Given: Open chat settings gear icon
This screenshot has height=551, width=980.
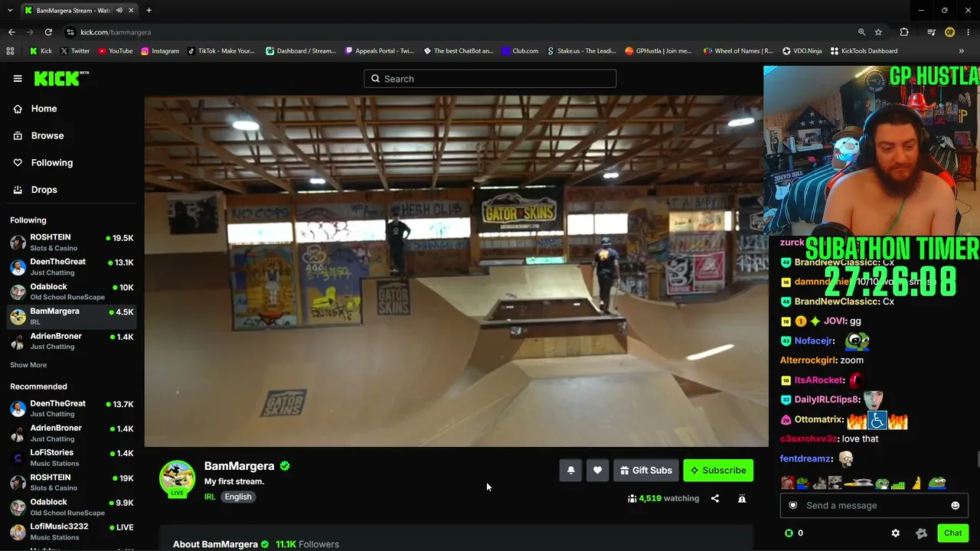Looking at the screenshot, I should (896, 533).
